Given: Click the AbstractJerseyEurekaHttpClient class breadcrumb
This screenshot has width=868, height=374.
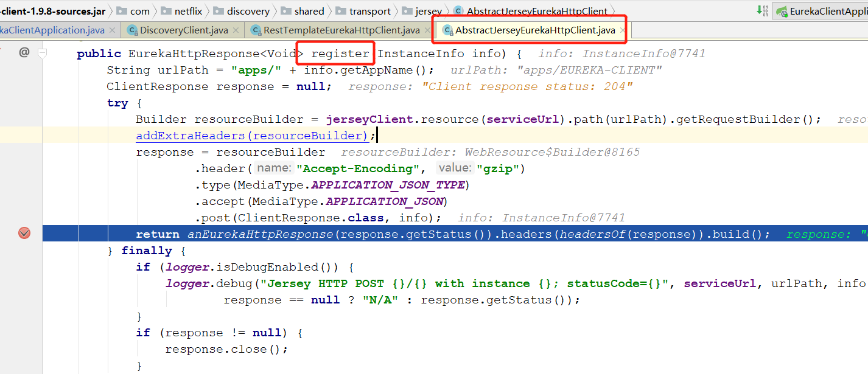Looking at the screenshot, I should (x=530, y=11).
